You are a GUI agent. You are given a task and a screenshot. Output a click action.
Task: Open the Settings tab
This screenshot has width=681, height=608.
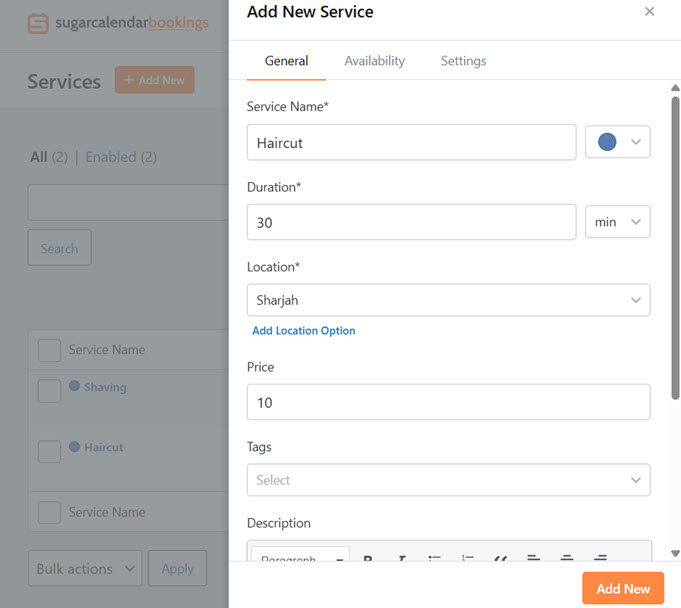(x=463, y=61)
